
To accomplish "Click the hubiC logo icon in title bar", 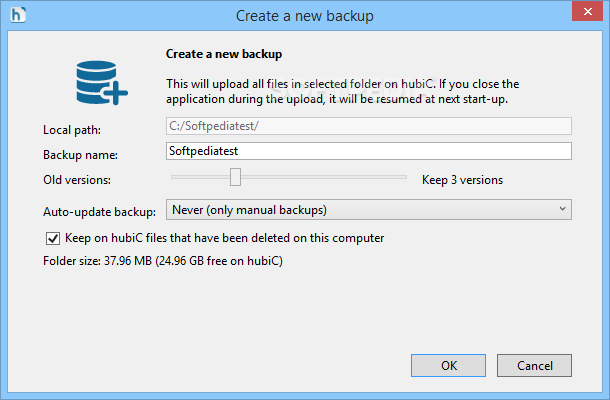I will [18, 15].
